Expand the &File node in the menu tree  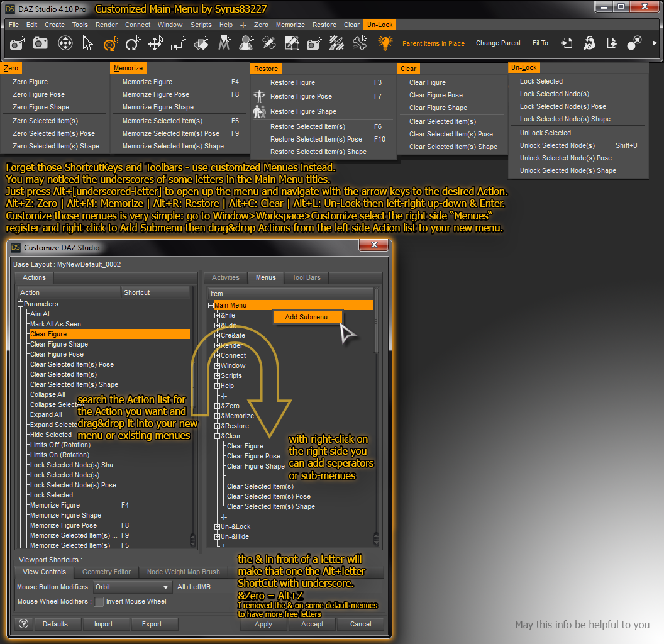point(217,315)
